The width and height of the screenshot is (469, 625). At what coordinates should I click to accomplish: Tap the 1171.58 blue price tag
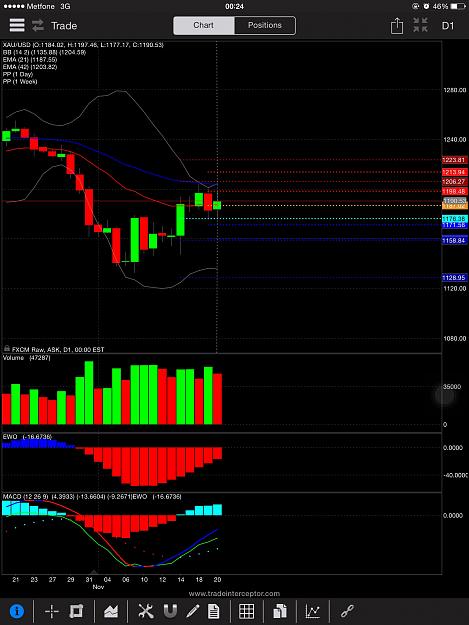(454, 225)
